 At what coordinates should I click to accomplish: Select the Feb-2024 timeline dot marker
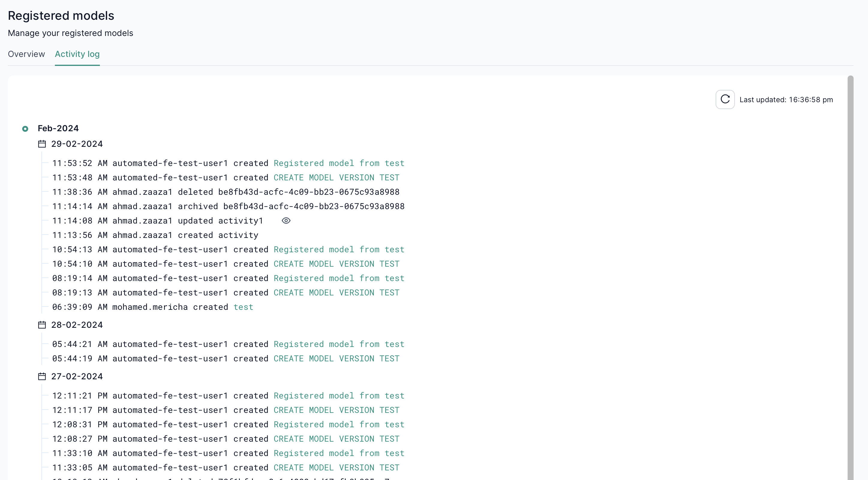pyautogui.click(x=25, y=129)
